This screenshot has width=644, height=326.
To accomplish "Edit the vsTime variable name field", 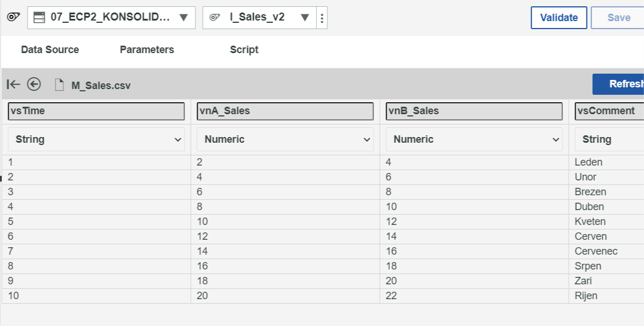I will (96, 111).
